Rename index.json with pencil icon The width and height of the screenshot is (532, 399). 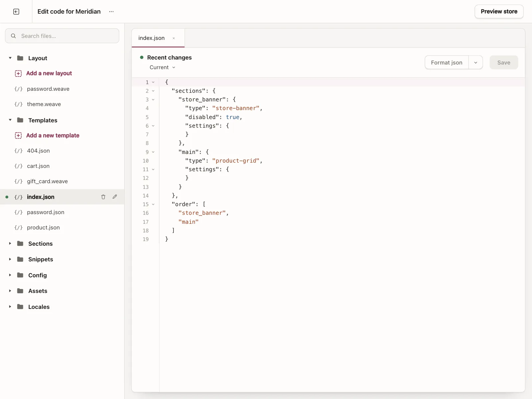click(x=115, y=197)
